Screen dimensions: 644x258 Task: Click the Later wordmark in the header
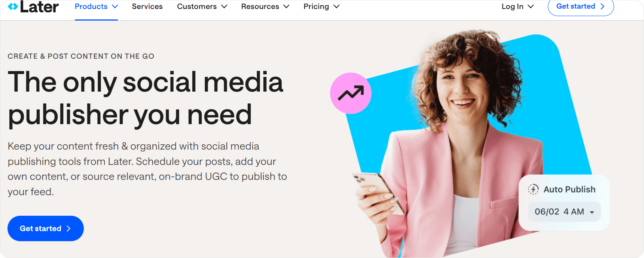39,7
